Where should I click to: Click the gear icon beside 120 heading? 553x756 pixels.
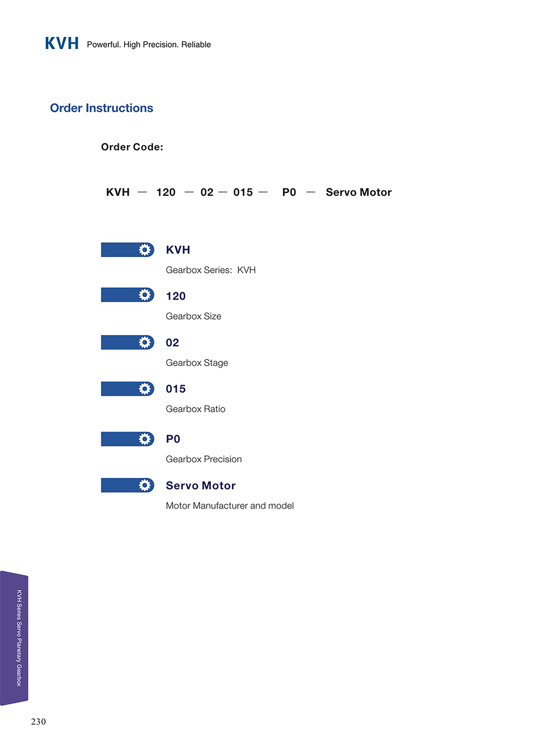(145, 295)
